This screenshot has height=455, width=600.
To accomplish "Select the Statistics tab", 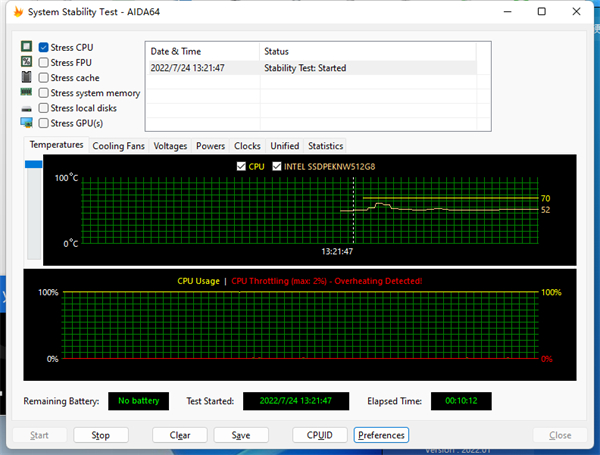I will tap(325, 146).
